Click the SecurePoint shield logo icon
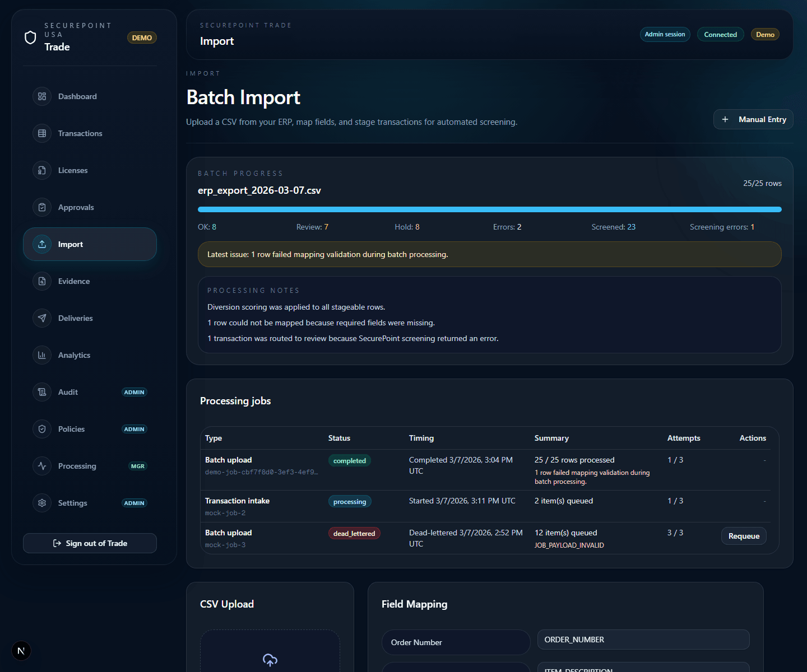The image size is (807, 672). pos(30,38)
